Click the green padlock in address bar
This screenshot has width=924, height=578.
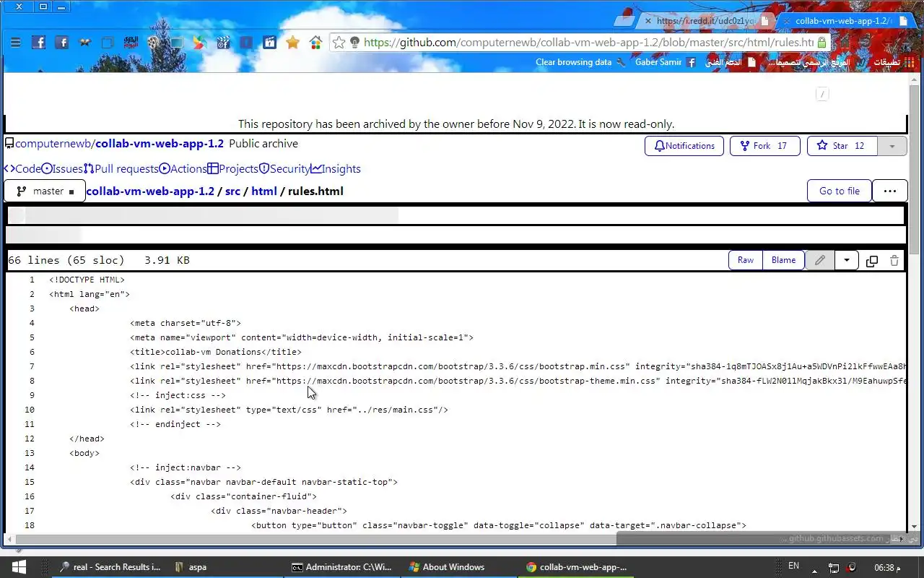click(x=821, y=43)
